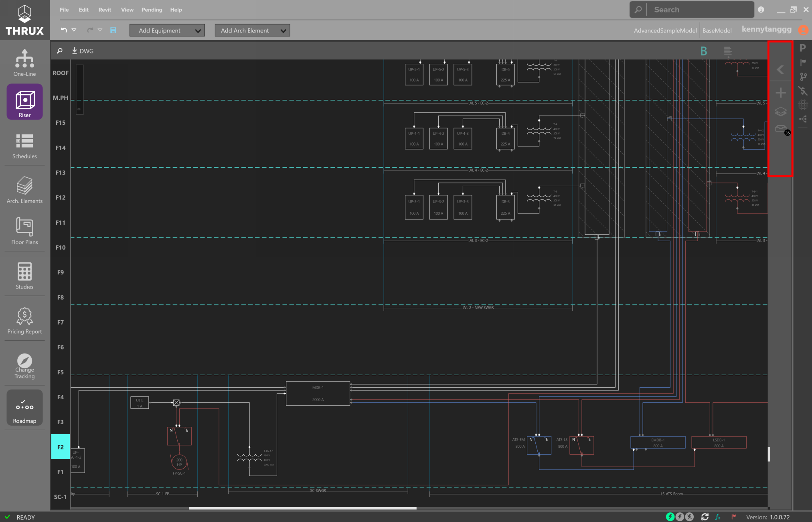Open Change Tracking

coord(24,366)
